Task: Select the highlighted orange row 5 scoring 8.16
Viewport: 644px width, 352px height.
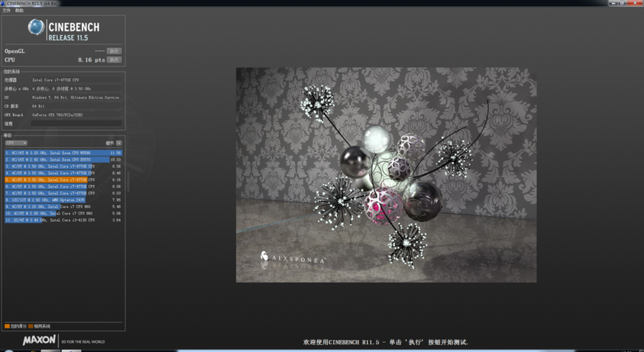Action: pyautogui.click(x=63, y=180)
